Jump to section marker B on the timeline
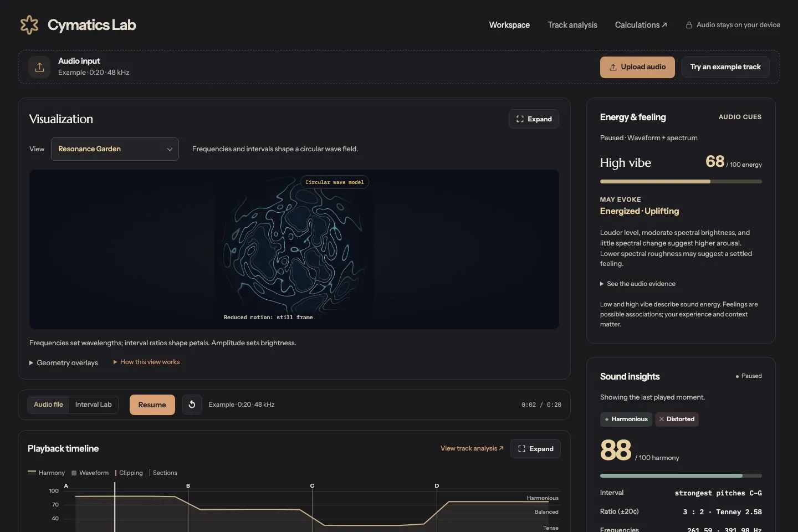798x532 pixels. (188, 486)
